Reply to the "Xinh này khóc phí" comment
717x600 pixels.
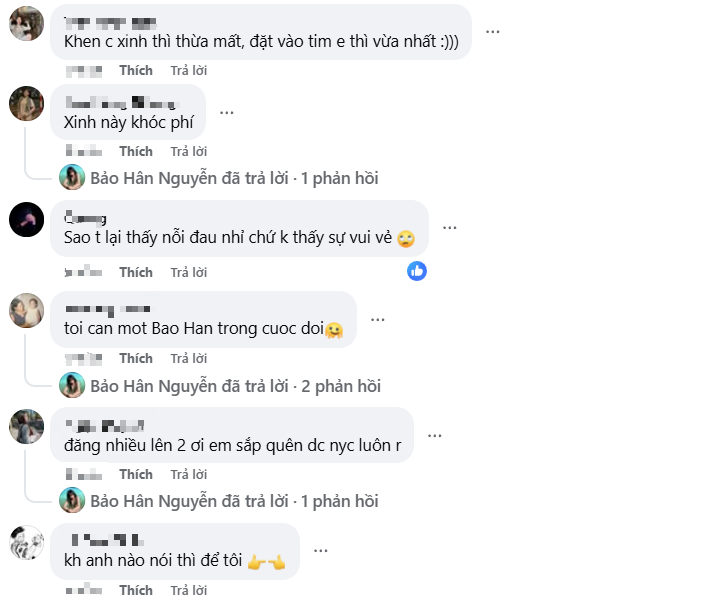[x=188, y=151]
